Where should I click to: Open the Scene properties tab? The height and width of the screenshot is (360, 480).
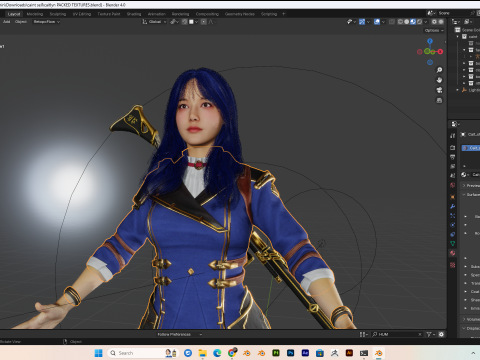(x=452, y=175)
